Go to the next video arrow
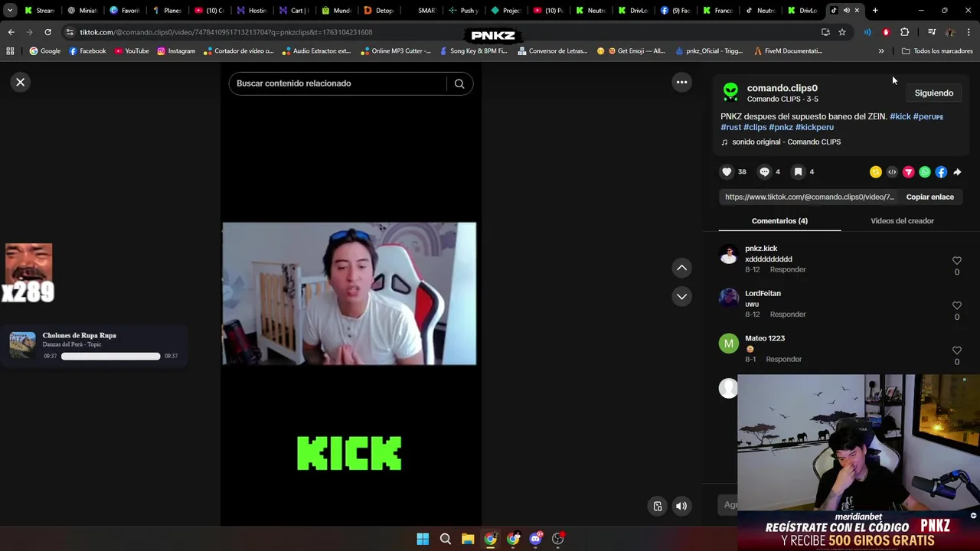Image resolution: width=980 pixels, height=551 pixels. (x=681, y=296)
